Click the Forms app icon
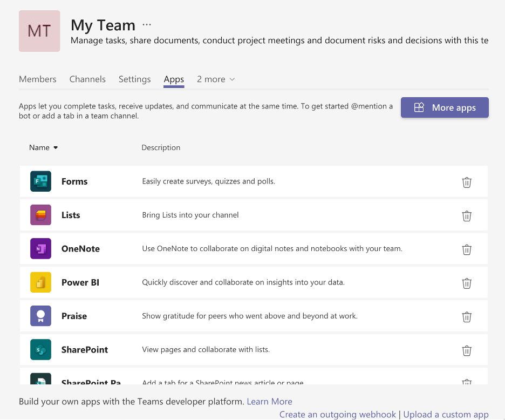Screen dimensions: 505x420 point(40,181)
